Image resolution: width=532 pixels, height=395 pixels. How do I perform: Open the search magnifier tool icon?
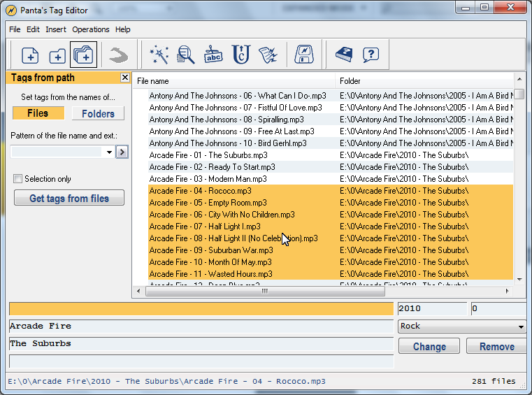pos(186,55)
